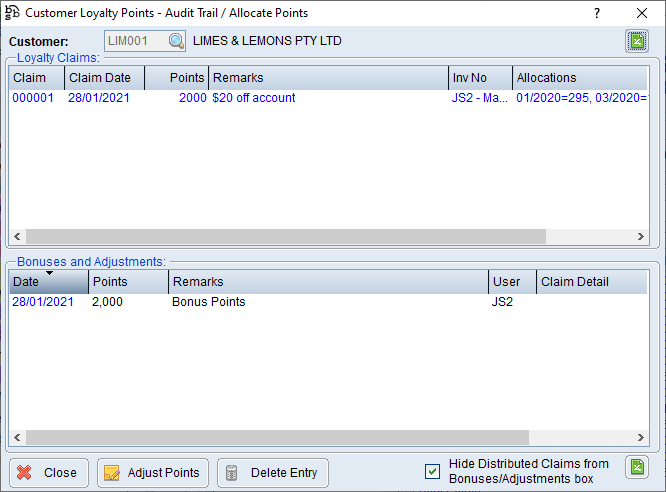Click the Close button with red X
This screenshot has height=492, width=666.
coord(49,473)
